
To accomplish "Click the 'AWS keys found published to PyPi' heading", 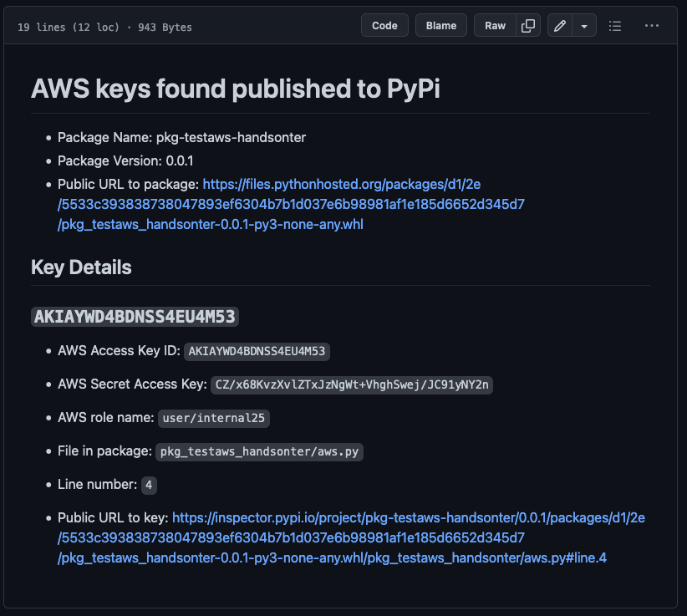I will [x=235, y=89].
